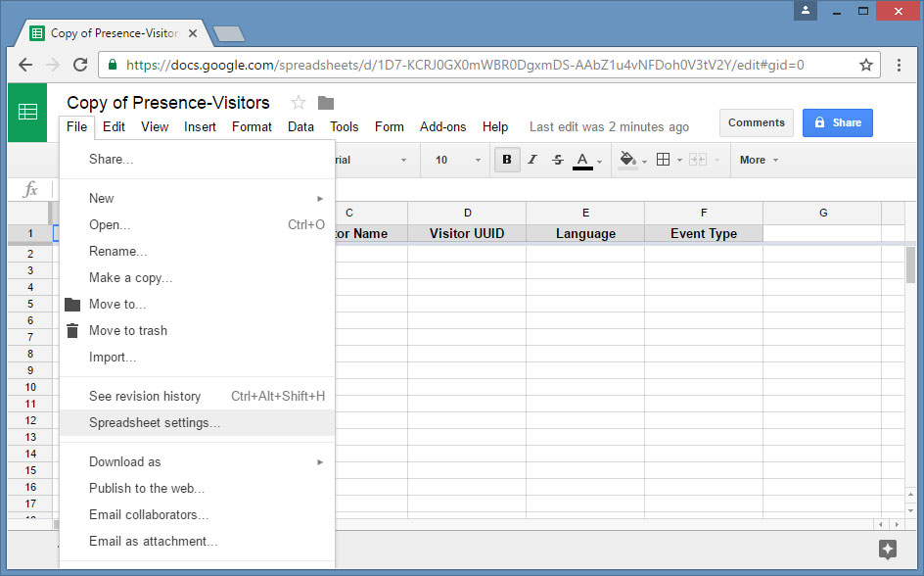
Task: Select Spreadsheet settings from File menu
Action: 155,423
